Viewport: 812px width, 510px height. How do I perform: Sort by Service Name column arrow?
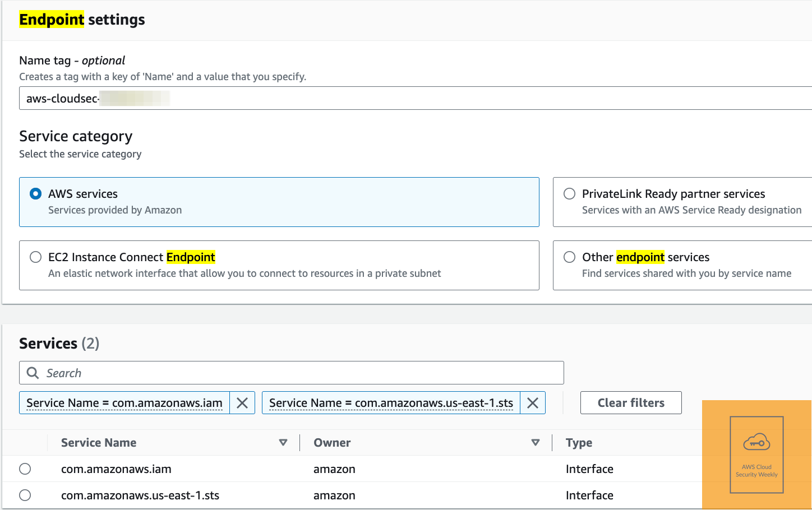coord(283,443)
